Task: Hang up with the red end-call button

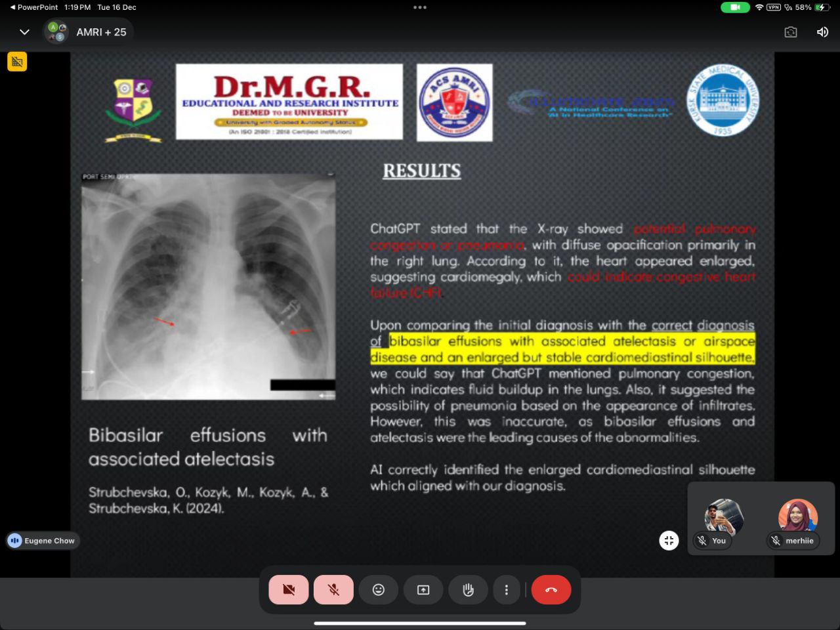Action: tap(551, 590)
